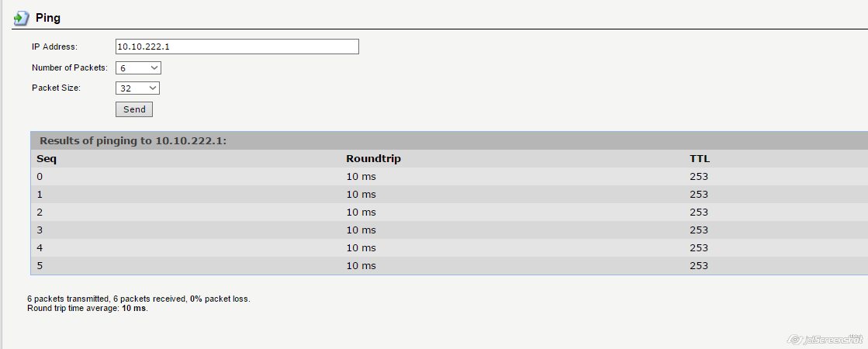Click the Ping page heading text
Viewport: 868px width, 349px height.
coord(48,18)
